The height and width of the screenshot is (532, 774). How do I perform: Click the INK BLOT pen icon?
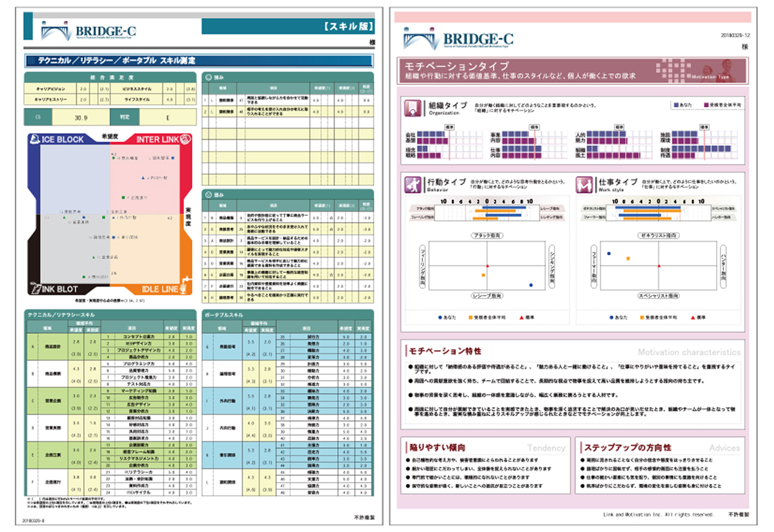click(36, 288)
